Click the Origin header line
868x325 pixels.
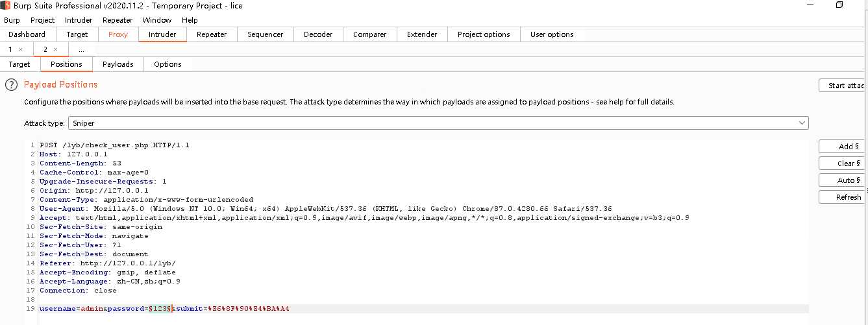(94, 191)
